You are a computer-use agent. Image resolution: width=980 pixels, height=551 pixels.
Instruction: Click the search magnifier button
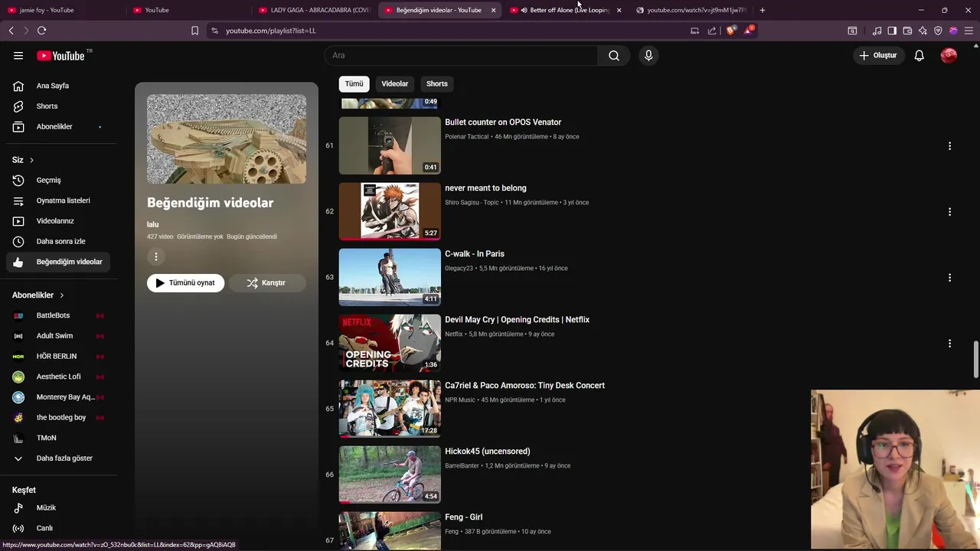[x=614, y=55]
